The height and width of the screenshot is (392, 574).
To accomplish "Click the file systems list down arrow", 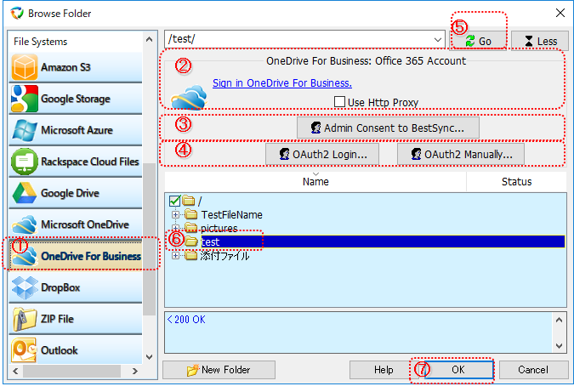I will pyautogui.click(x=149, y=357).
